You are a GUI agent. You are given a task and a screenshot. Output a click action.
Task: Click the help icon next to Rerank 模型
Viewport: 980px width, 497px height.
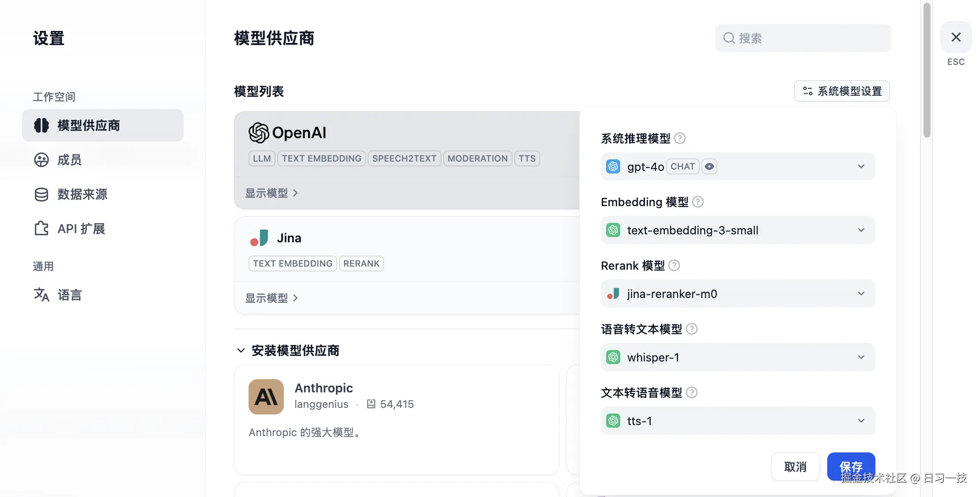point(674,266)
